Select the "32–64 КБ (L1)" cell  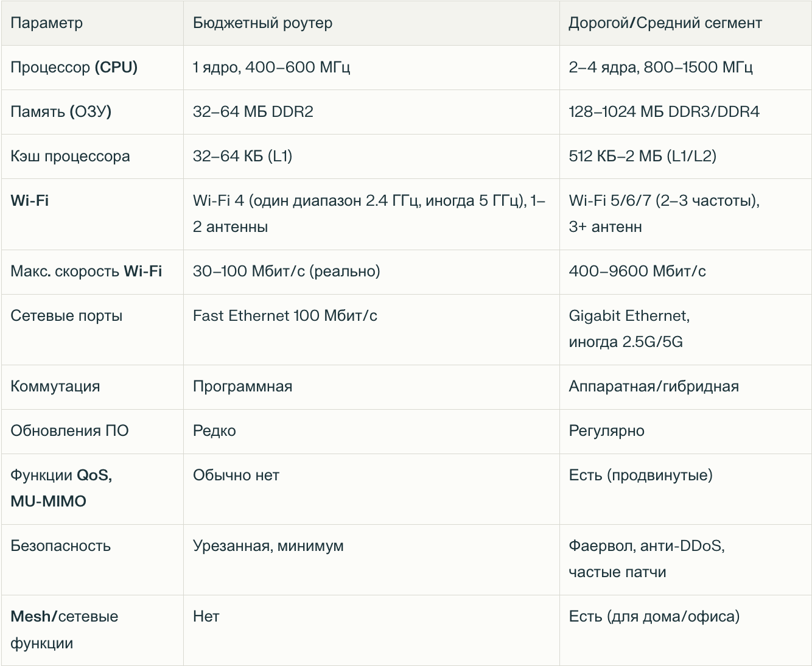242,156
